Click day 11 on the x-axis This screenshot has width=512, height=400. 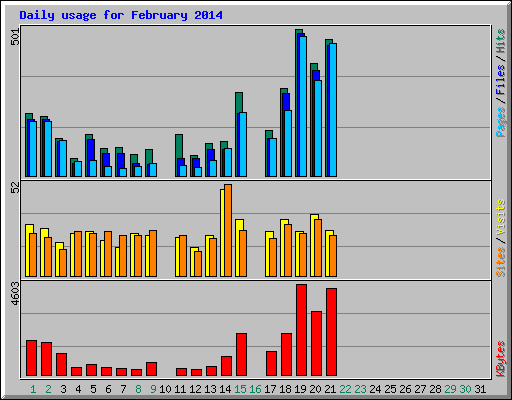180,389
